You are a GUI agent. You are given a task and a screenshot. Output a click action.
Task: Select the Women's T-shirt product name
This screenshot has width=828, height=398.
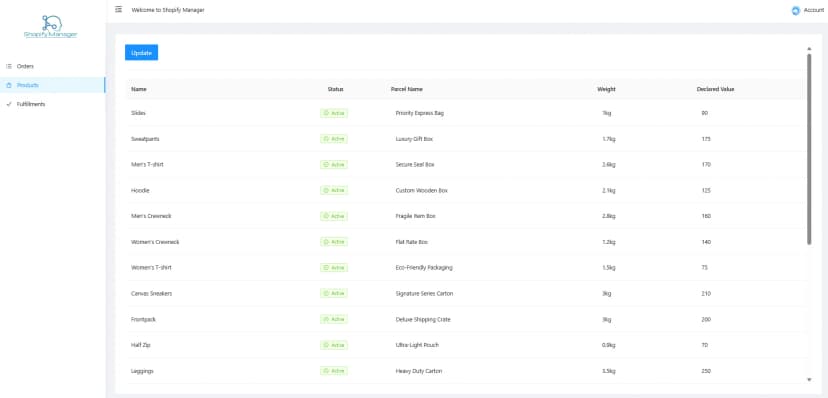151,268
